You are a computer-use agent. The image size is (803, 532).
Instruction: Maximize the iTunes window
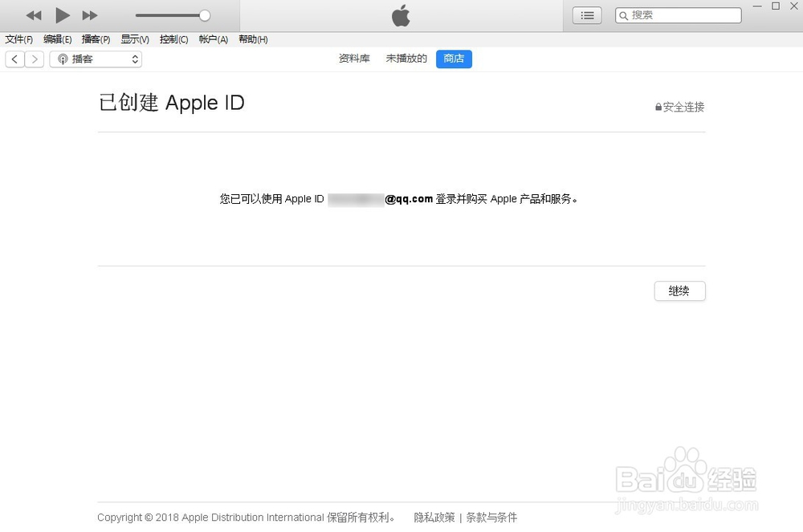[776, 6]
